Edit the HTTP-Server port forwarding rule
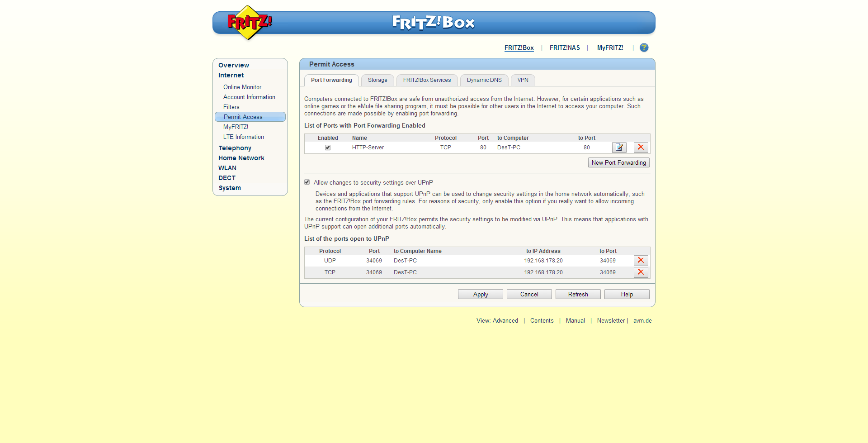The image size is (868, 443). pyautogui.click(x=619, y=148)
